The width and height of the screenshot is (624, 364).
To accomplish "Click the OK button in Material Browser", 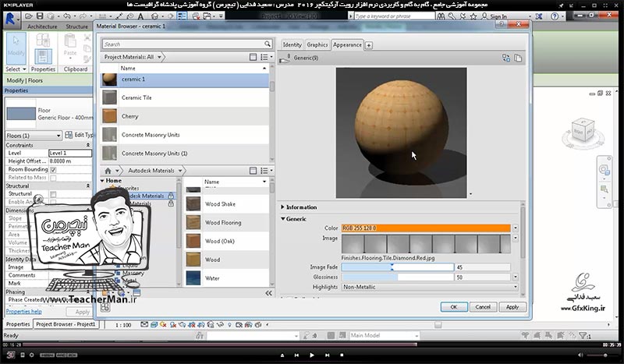I will [x=454, y=307].
